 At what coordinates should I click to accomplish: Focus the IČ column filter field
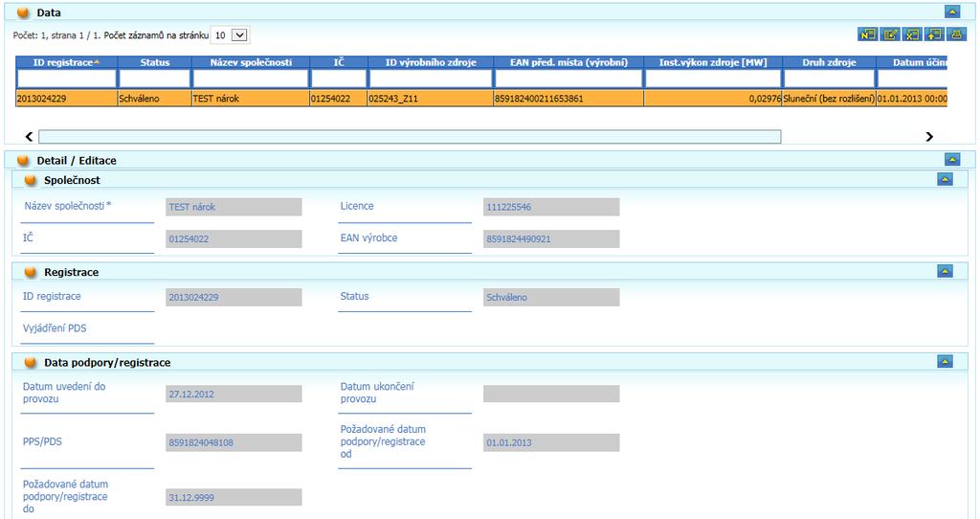point(339,79)
